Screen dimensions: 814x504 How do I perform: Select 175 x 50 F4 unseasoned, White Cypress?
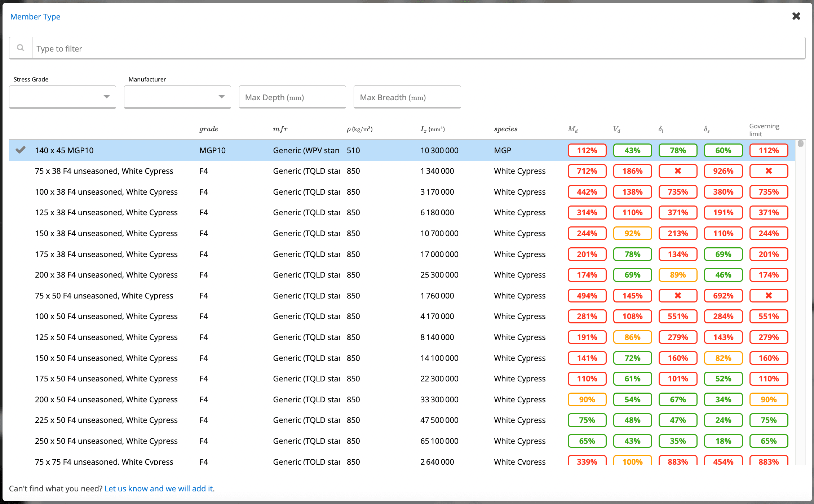[402, 379]
